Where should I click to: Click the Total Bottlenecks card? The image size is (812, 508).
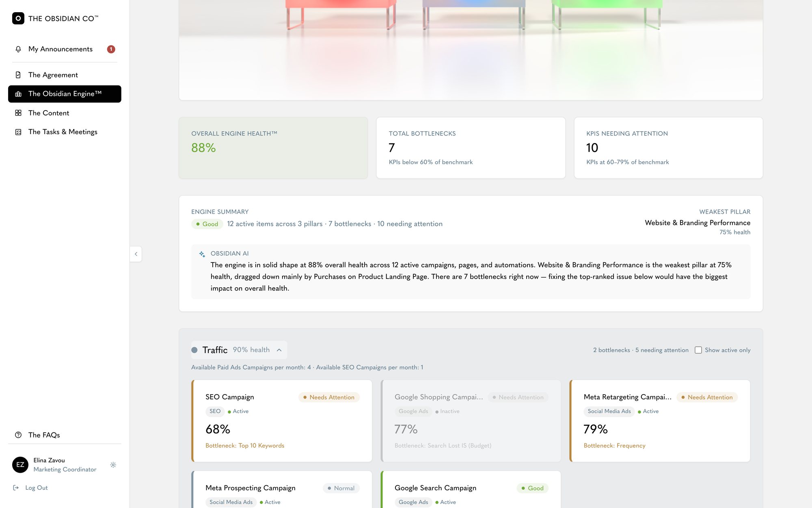471,148
